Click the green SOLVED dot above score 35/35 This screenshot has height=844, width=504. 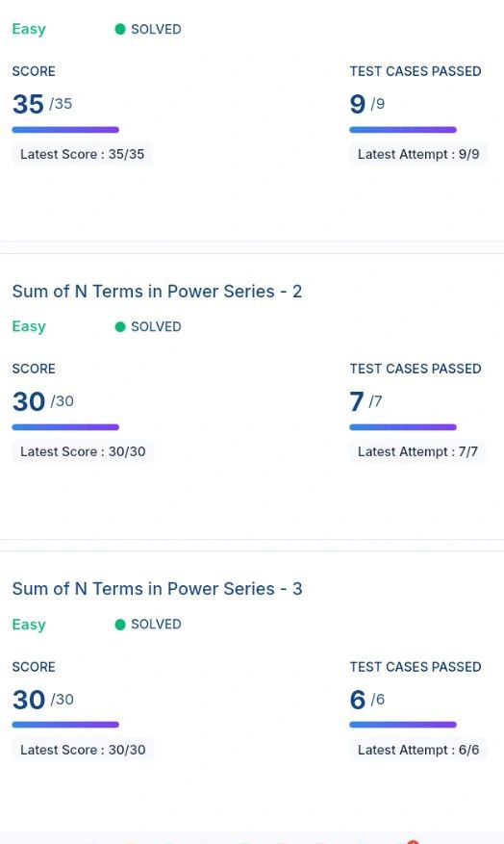click(x=120, y=29)
